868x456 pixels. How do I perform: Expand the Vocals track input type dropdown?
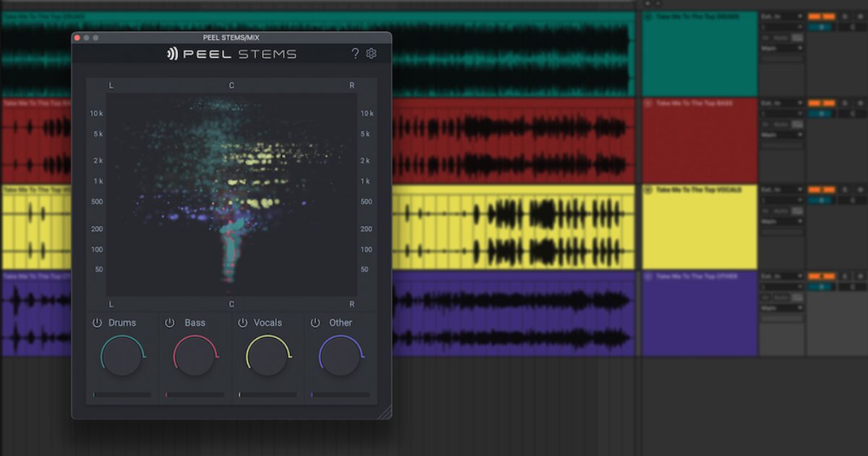pos(782,190)
